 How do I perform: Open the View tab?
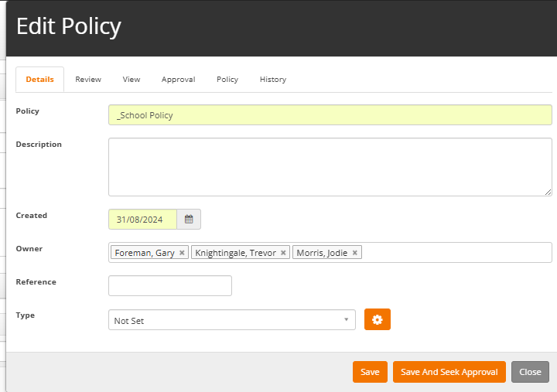point(132,80)
